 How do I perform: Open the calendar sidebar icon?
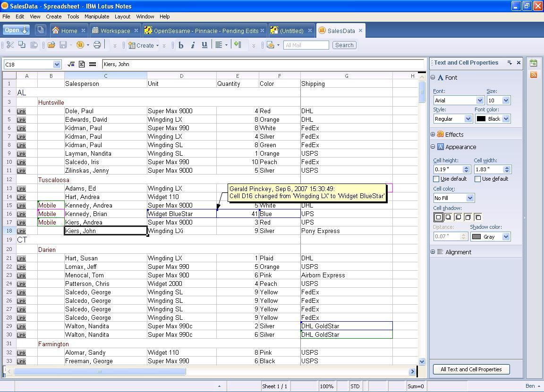534,63
